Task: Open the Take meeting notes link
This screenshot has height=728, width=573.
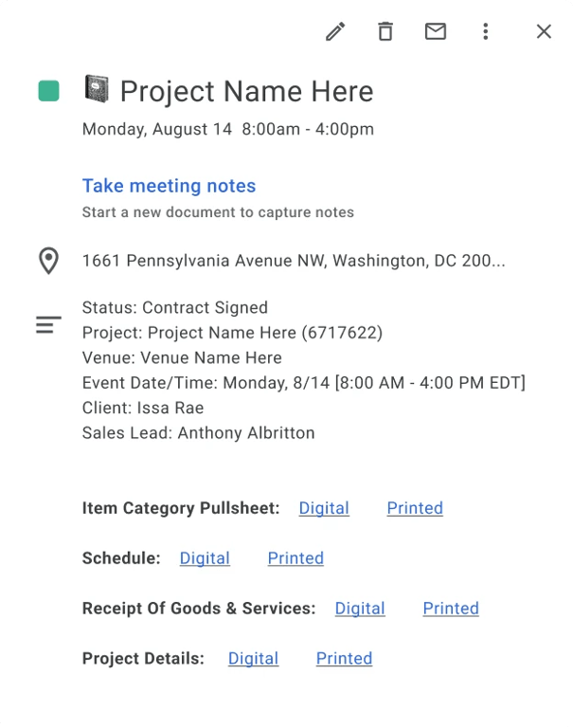Action: click(169, 186)
